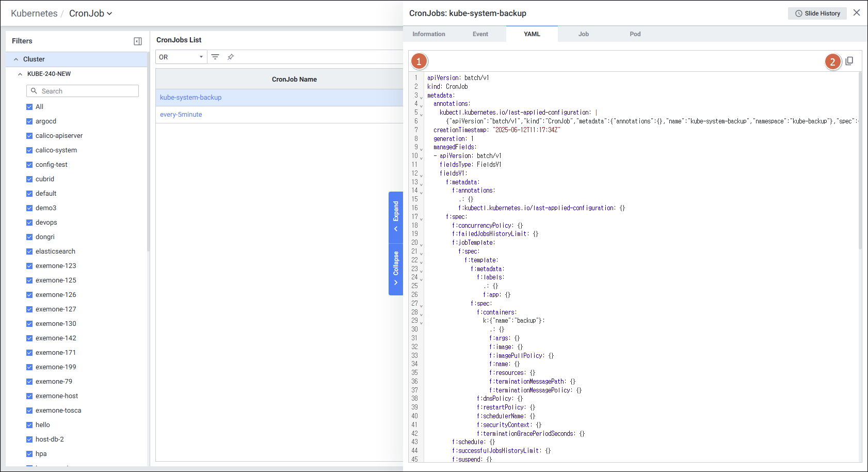Collapse the Filters sidebar using its panel icon

[x=137, y=41]
